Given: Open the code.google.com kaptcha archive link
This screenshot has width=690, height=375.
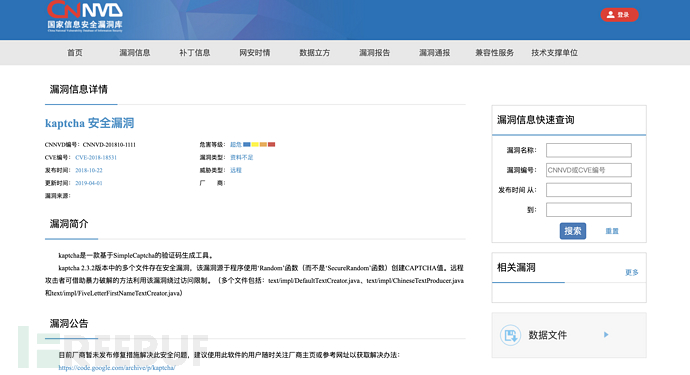Looking at the screenshot, I should pyautogui.click(x=117, y=368).
